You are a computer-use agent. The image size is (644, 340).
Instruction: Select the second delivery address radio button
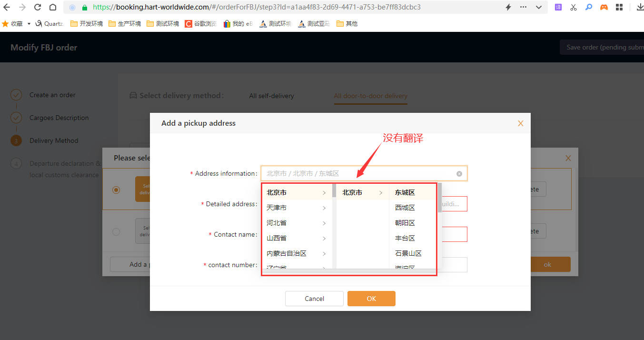116,232
